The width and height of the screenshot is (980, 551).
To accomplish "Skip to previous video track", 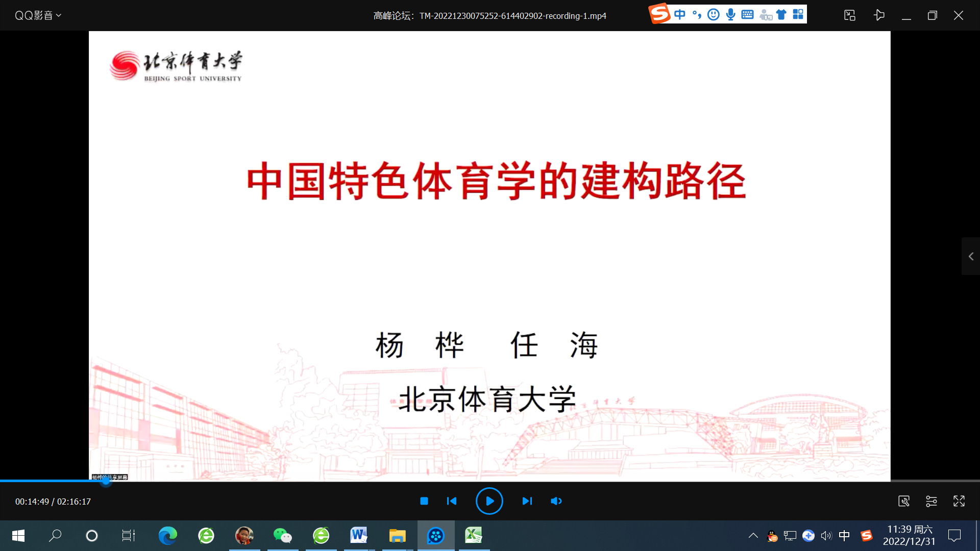I will [451, 501].
